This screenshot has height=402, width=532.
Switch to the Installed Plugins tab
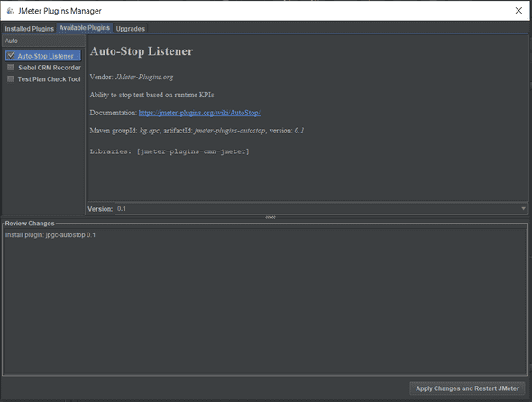click(x=29, y=29)
